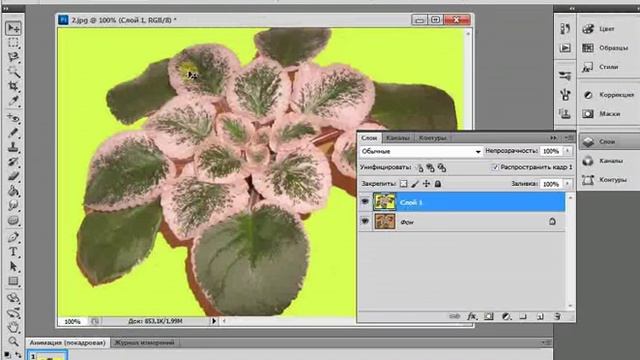This screenshot has height=360, width=640.
Task: Select the Crop tool
Action: (13, 86)
